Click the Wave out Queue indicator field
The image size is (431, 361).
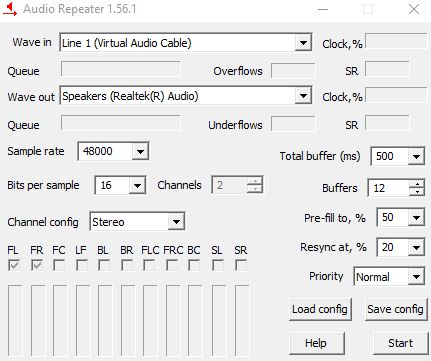121,123
